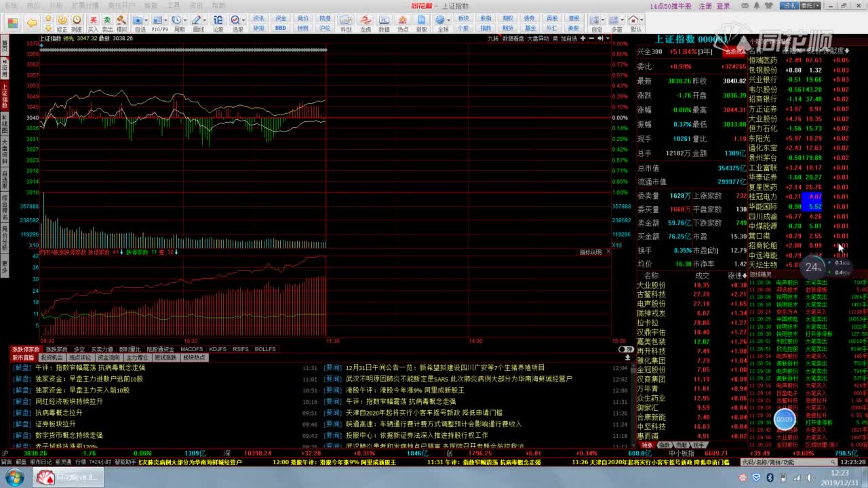Open news '网红经济板块持续拉升'

point(69,401)
